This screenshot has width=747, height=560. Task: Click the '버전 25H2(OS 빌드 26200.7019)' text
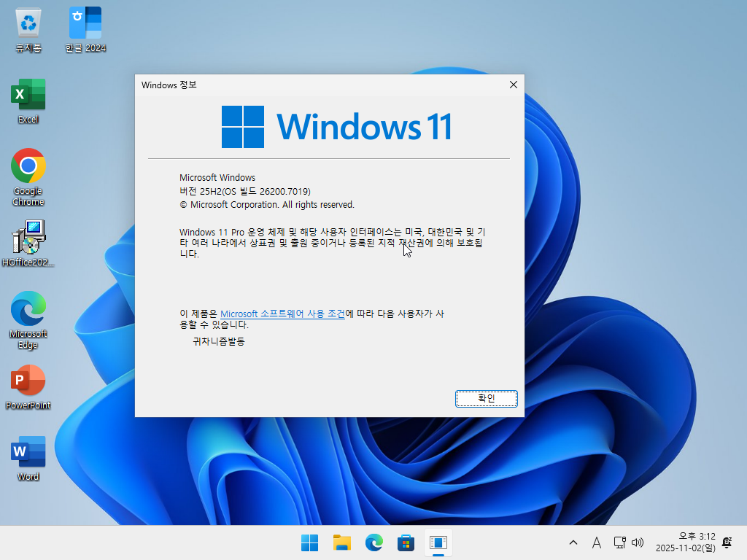[245, 192]
